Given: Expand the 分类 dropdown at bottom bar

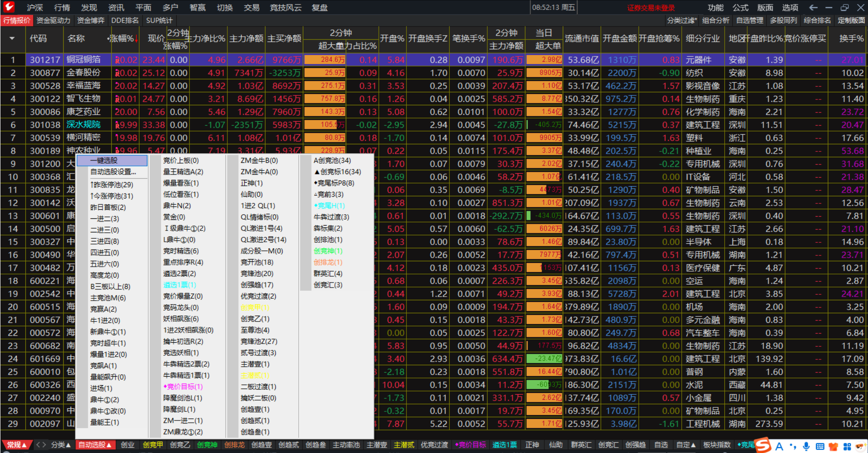Looking at the screenshot, I should coord(61,445).
